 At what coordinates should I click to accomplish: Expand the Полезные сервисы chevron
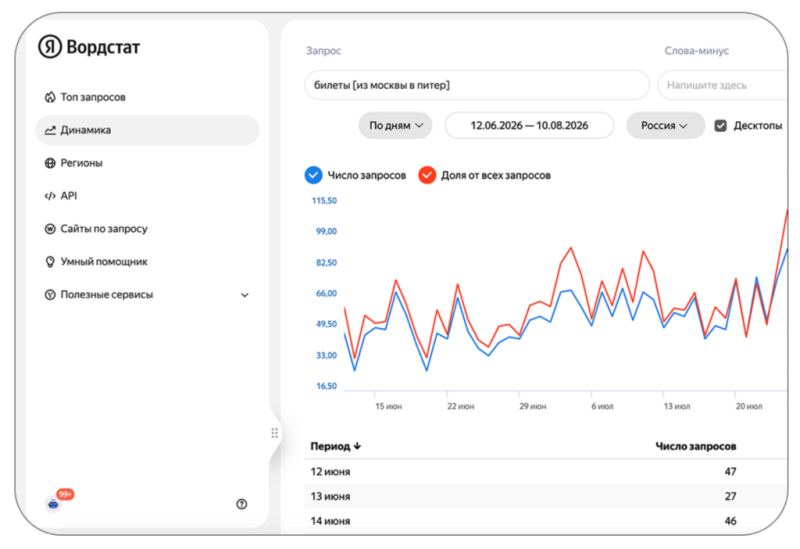coord(245,295)
